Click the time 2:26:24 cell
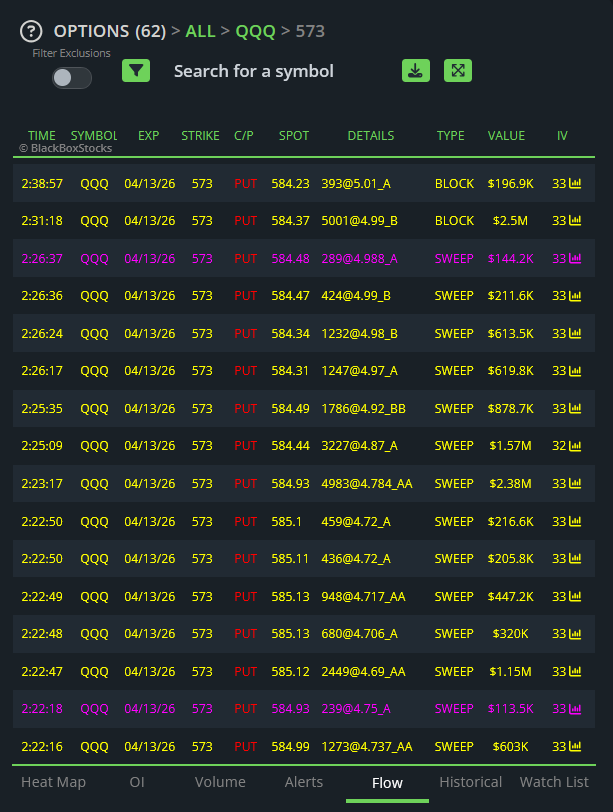This screenshot has height=812, width=613. click(42, 334)
